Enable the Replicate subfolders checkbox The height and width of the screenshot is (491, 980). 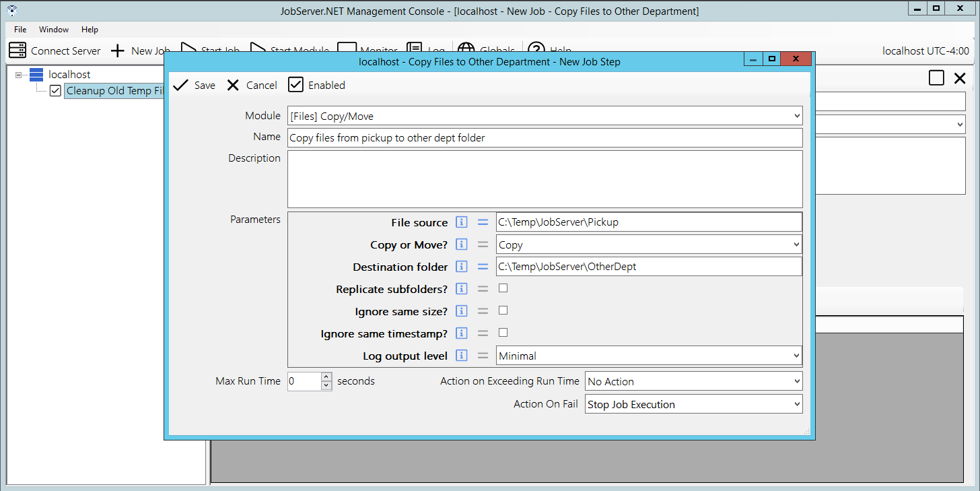503,288
